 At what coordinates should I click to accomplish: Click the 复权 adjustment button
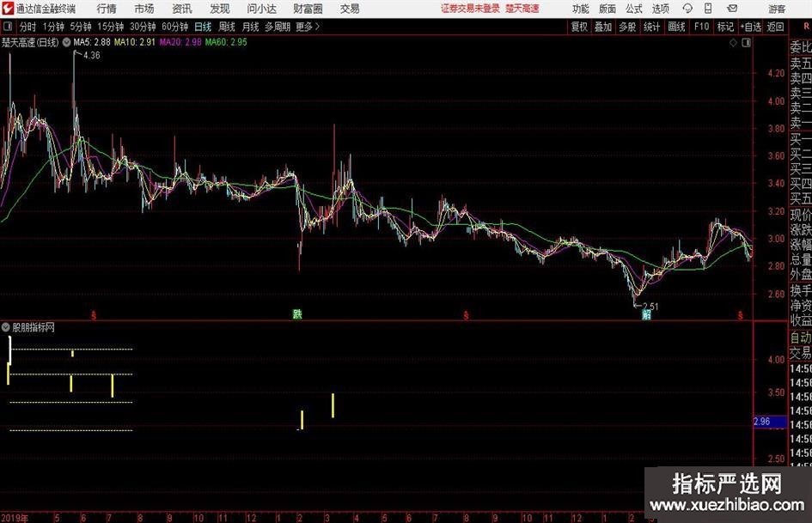[579, 27]
